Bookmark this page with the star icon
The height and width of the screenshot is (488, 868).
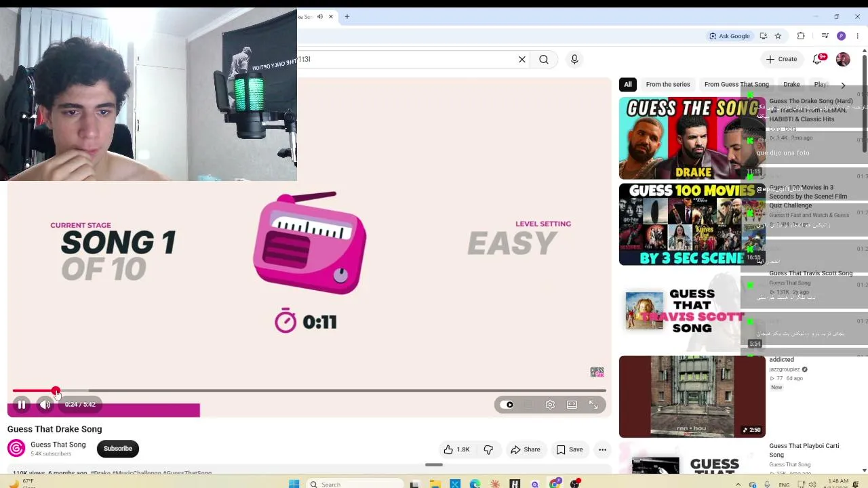(x=778, y=36)
